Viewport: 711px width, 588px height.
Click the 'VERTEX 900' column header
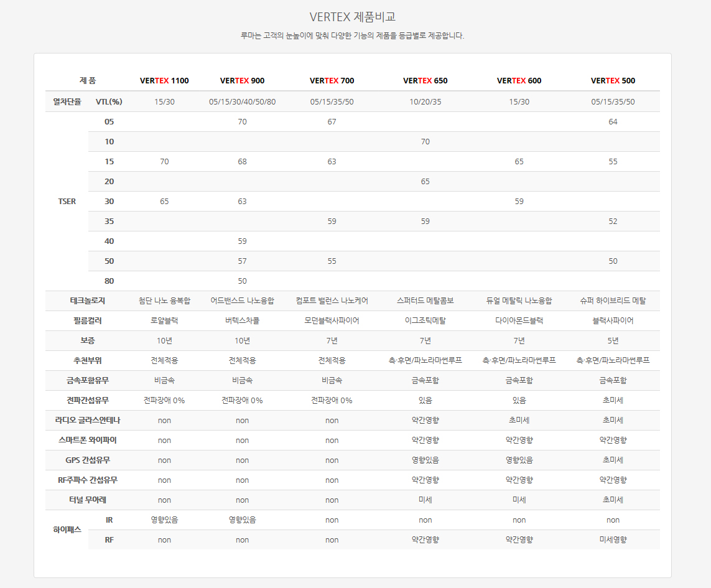[242, 80]
